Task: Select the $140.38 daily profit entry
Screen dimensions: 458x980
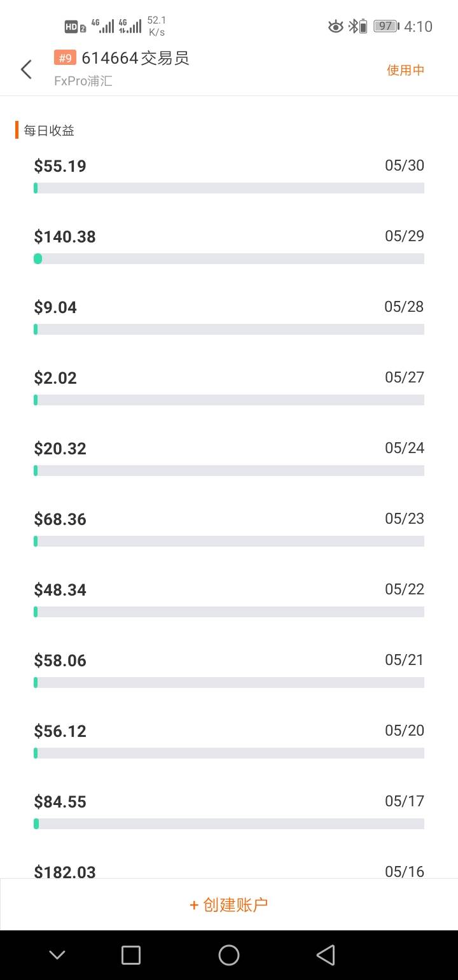Action: [65, 237]
